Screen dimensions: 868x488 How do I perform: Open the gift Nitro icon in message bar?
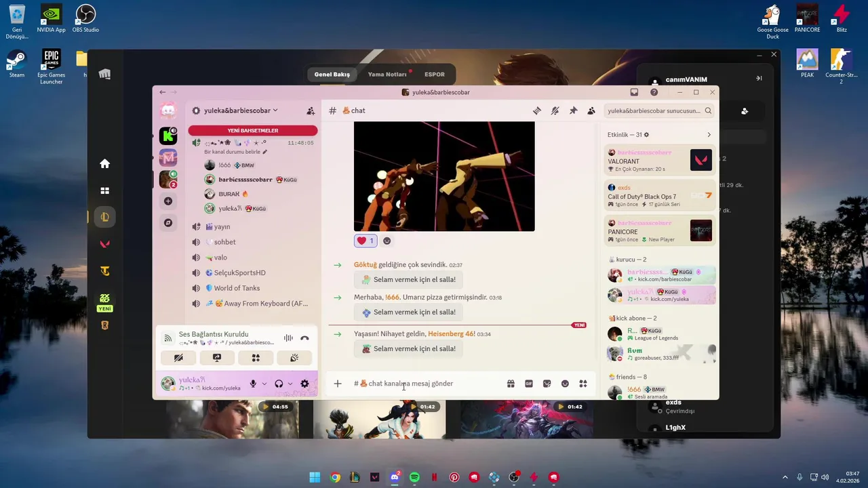511,384
